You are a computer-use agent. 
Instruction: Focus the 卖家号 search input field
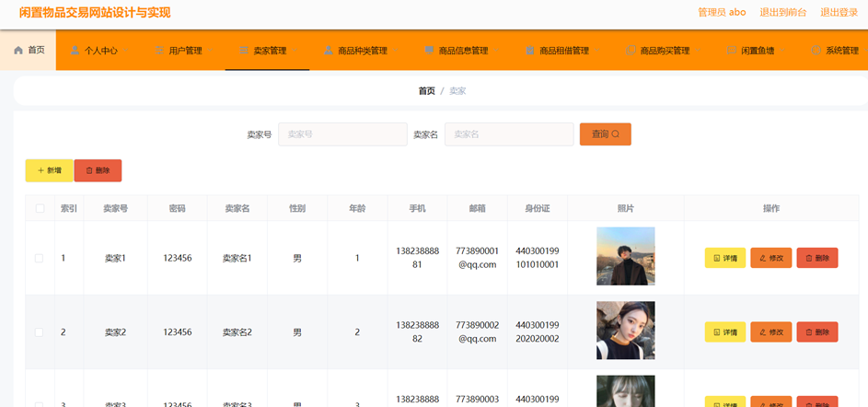click(x=342, y=134)
